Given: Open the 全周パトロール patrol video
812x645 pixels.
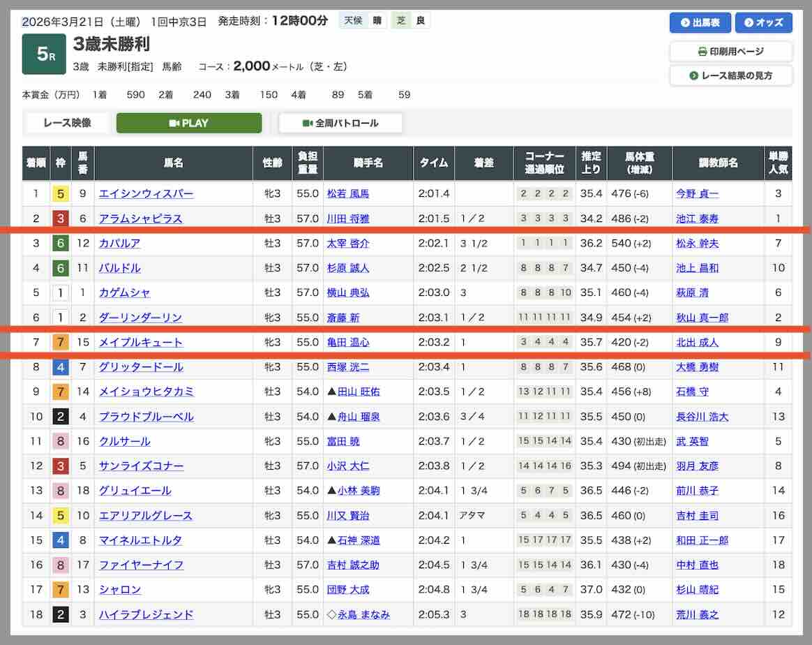Looking at the screenshot, I should [x=340, y=123].
